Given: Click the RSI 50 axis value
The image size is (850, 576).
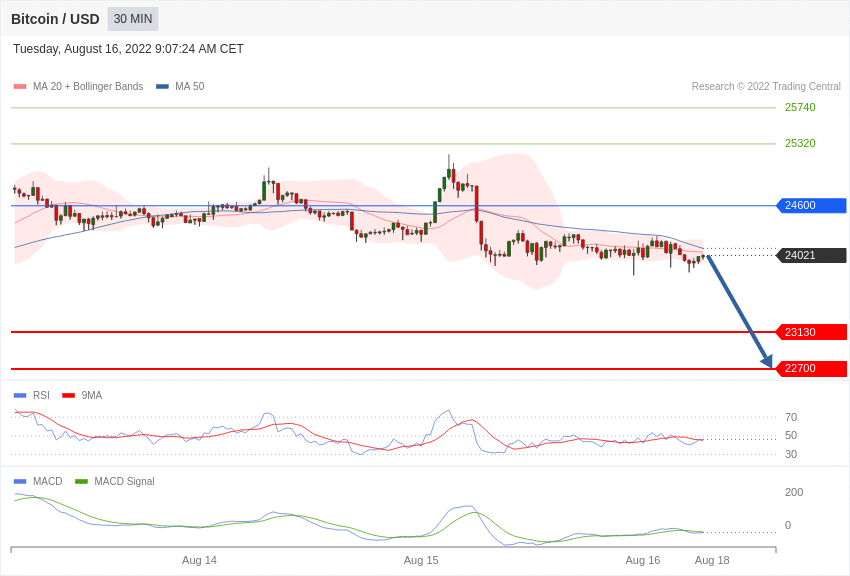Looking at the screenshot, I should [791, 435].
